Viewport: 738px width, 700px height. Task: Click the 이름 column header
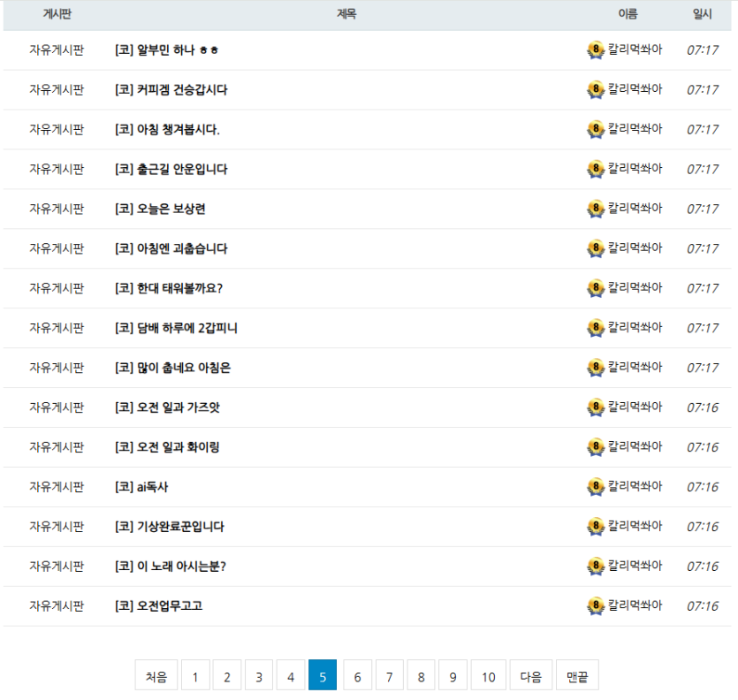[x=628, y=14]
